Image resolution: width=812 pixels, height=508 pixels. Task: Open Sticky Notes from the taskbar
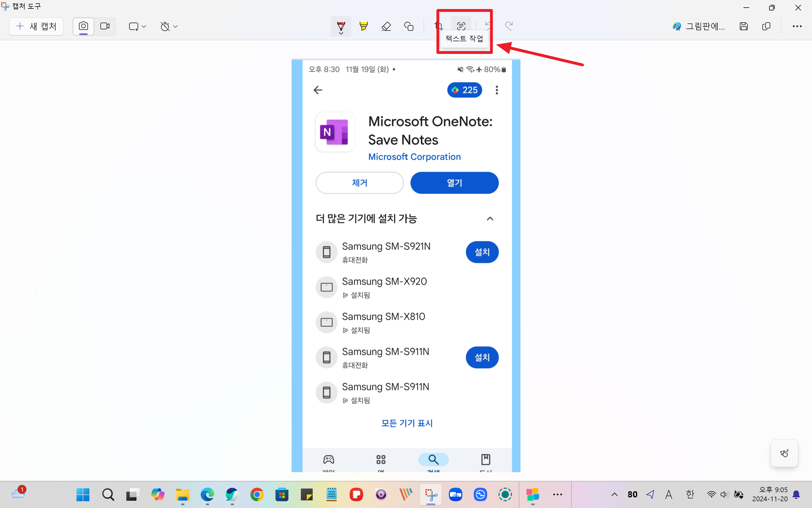(x=307, y=494)
